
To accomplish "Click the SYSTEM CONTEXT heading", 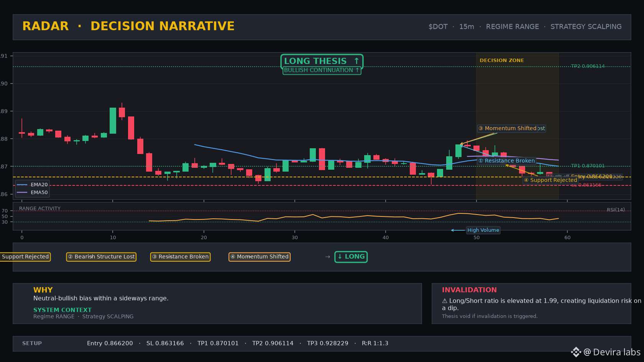I will (x=62, y=310).
